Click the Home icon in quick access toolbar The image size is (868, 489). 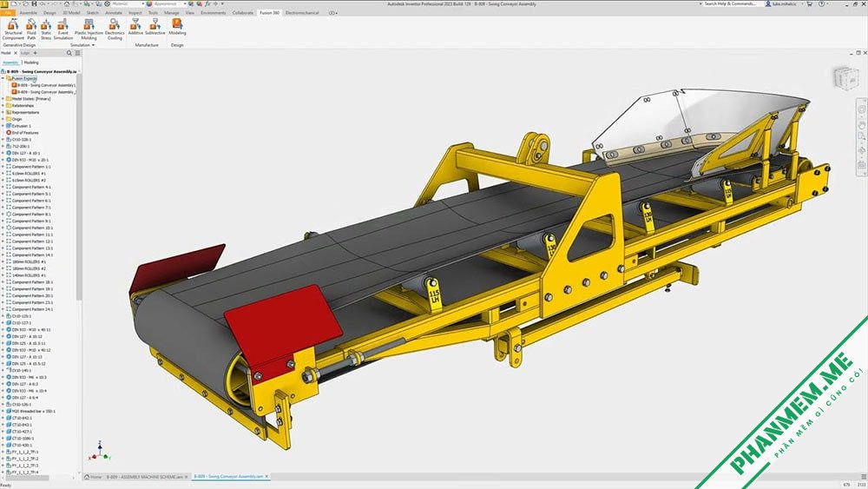pos(67,3)
